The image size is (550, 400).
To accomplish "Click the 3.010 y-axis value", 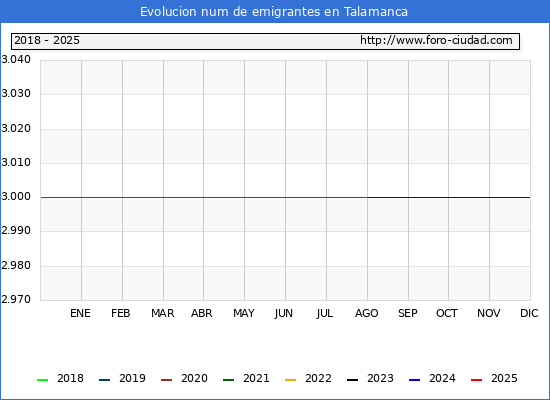I will [16, 162].
